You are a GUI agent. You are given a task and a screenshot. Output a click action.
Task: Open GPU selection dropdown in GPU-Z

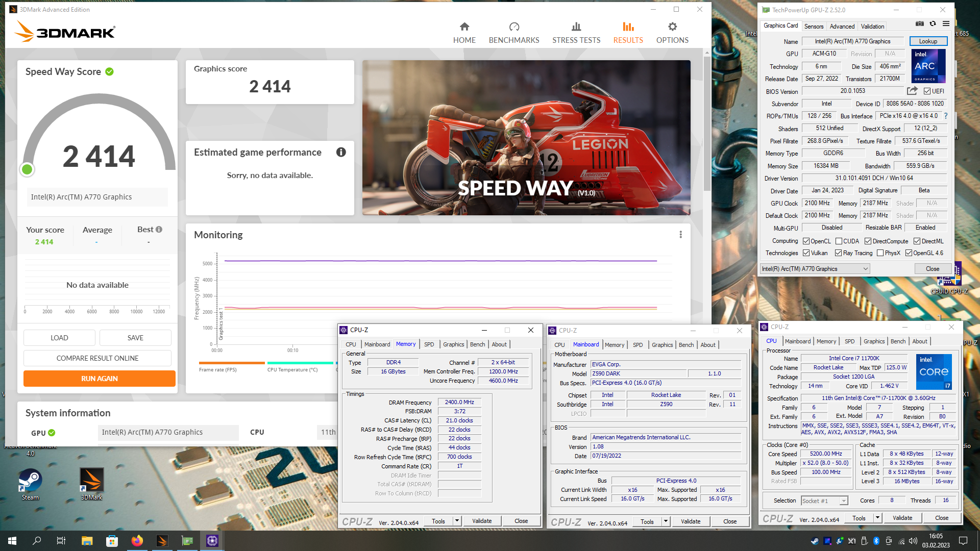tap(815, 269)
